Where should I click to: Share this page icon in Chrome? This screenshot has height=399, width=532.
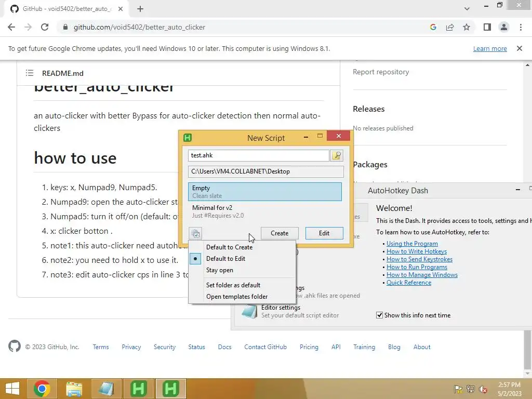point(450,27)
